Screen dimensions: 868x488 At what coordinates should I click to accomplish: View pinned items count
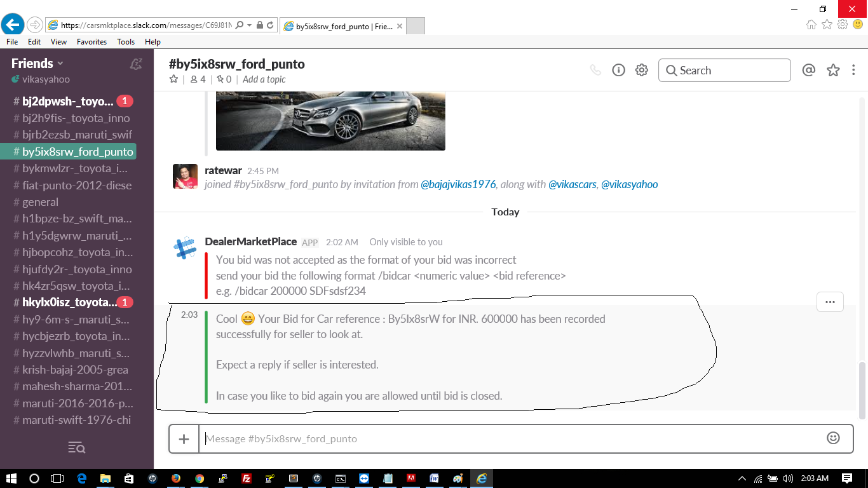point(224,79)
